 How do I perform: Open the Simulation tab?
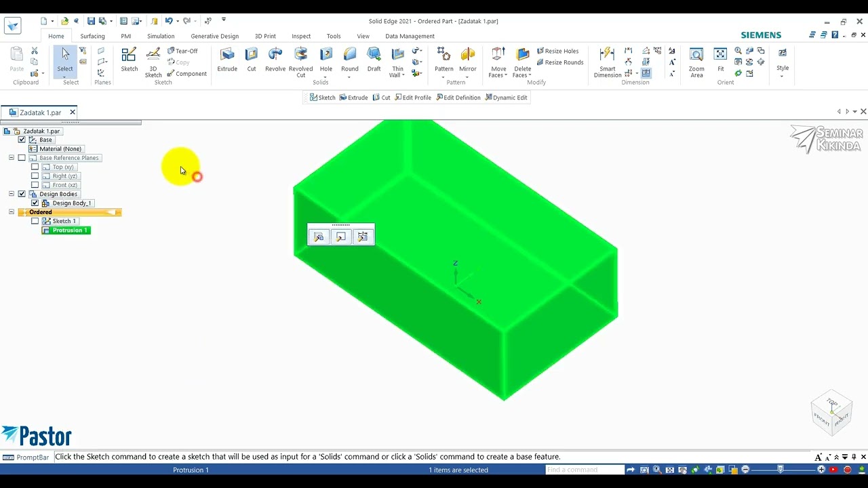[x=161, y=36]
